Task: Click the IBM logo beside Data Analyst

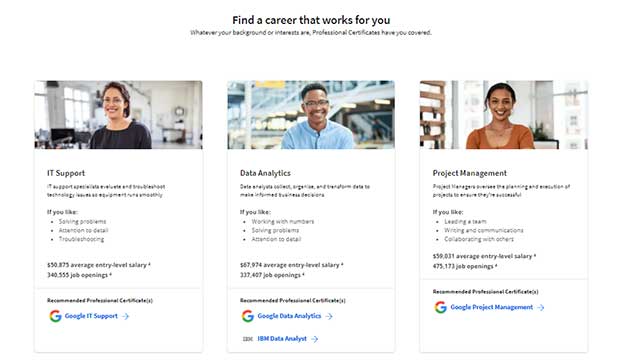Action: coord(247,339)
